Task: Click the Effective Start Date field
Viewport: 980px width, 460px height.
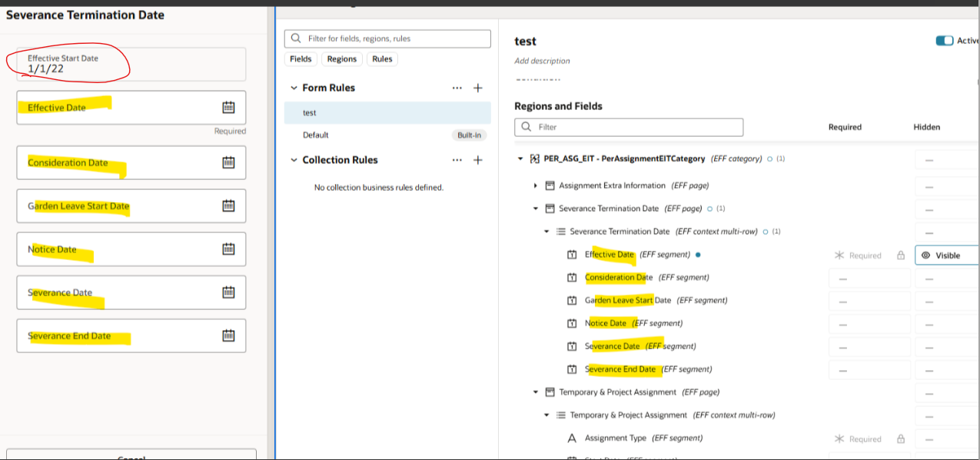Action: 131,64
